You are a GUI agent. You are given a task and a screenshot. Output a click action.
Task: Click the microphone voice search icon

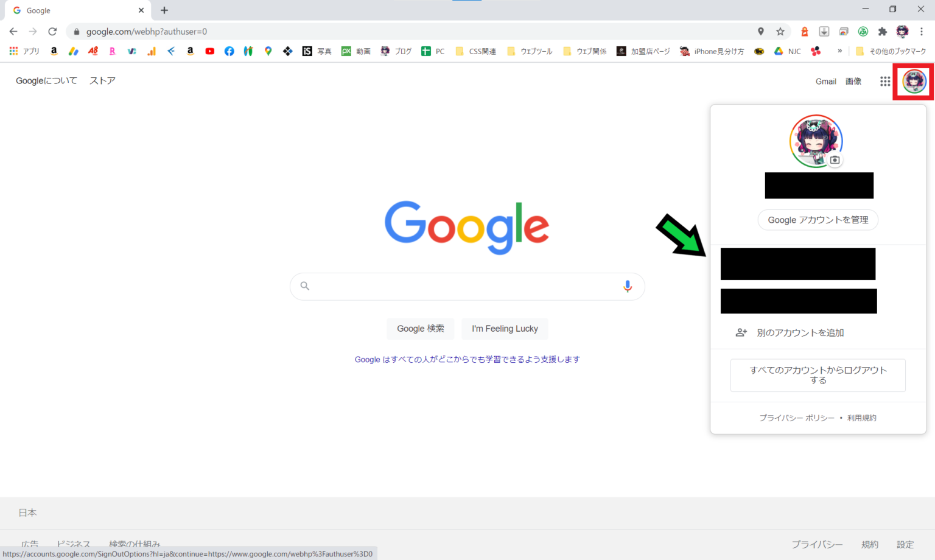coord(628,286)
